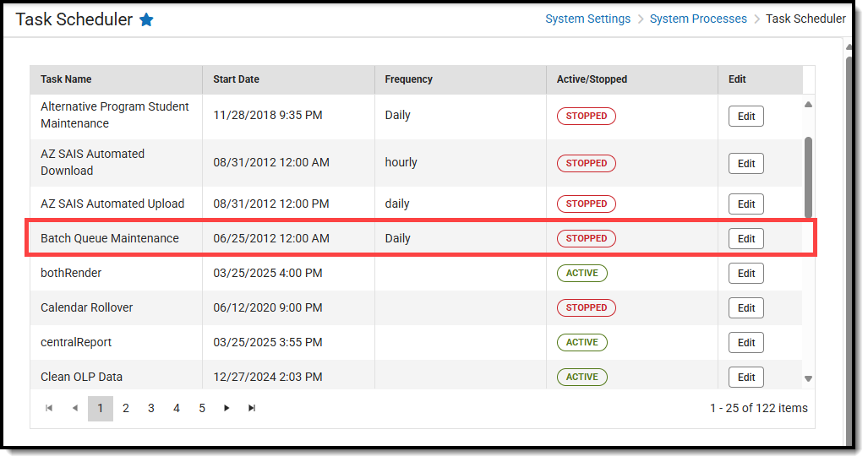The height and width of the screenshot is (462, 868).
Task: Click STOPPED badge for AZ SAIS Automated Download
Action: click(587, 163)
